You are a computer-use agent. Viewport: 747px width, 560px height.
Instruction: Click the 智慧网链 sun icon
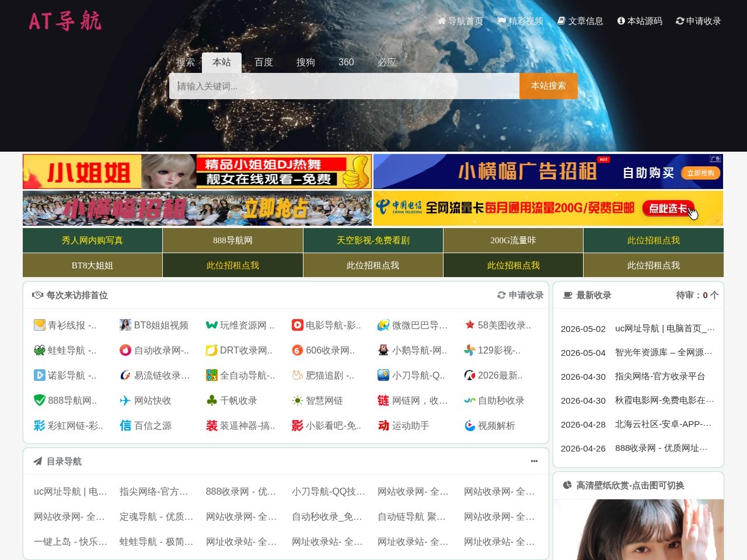[x=298, y=400]
